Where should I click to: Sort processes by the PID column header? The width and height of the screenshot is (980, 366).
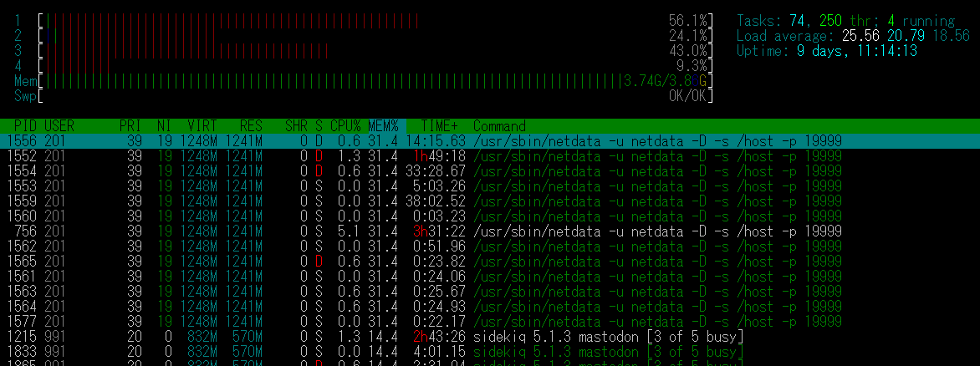(x=27, y=125)
